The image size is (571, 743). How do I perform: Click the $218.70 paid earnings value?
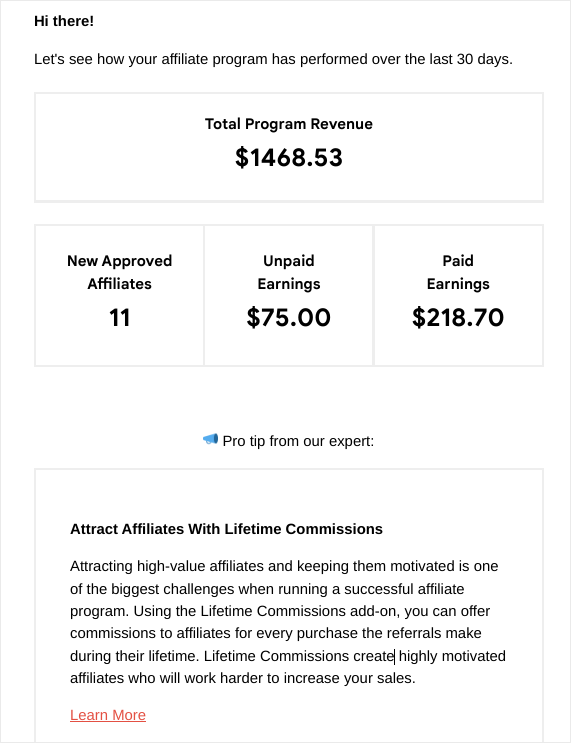[458, 317]
